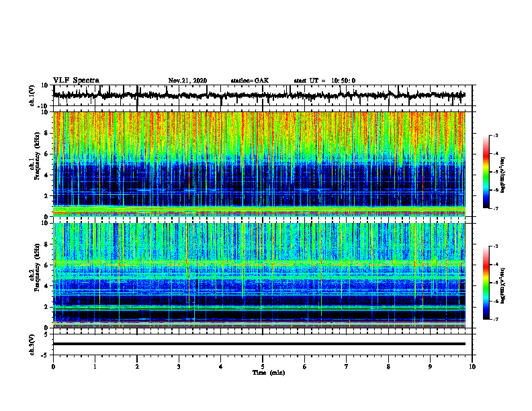The width and height of the screenshot is (532, 411).
Task: Click the "6" kHz tick of ch.2 spectrogram
Action: click(x=46, y=265)
